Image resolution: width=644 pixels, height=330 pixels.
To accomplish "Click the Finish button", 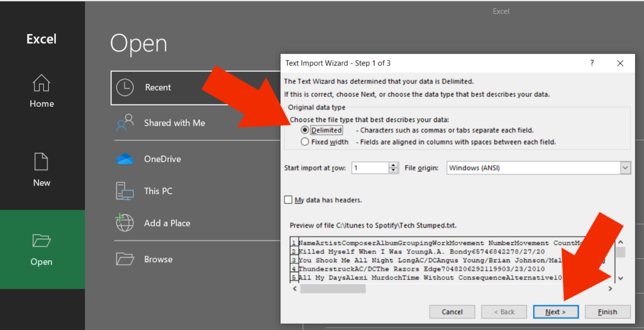I will point(608,312).
